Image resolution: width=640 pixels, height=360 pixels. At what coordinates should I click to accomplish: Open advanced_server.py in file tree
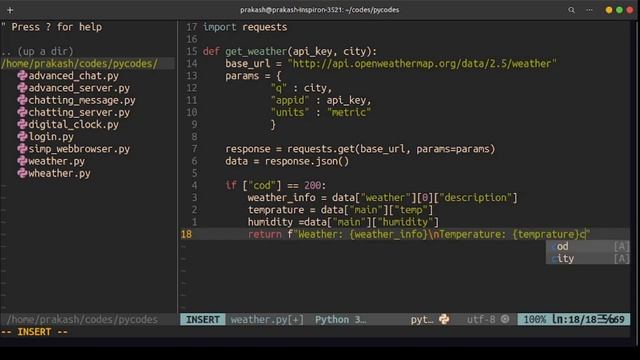[79, 88]
